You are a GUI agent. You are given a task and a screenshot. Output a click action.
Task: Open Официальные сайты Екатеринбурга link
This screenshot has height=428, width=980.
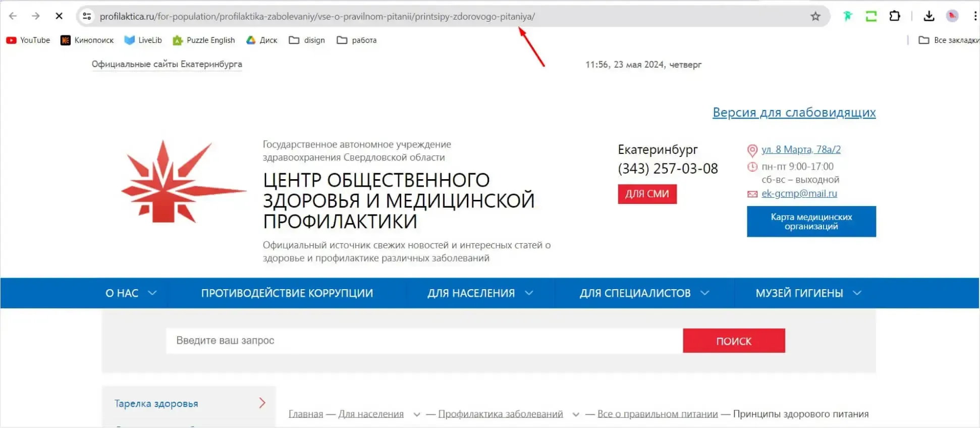tap(167, 64)
